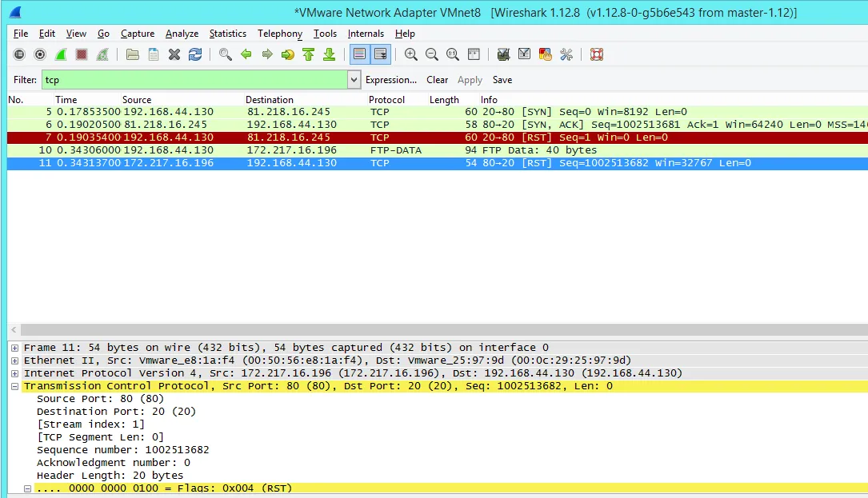Edit display filters icon
The image size is (868, 498).
tap(524, 54)
